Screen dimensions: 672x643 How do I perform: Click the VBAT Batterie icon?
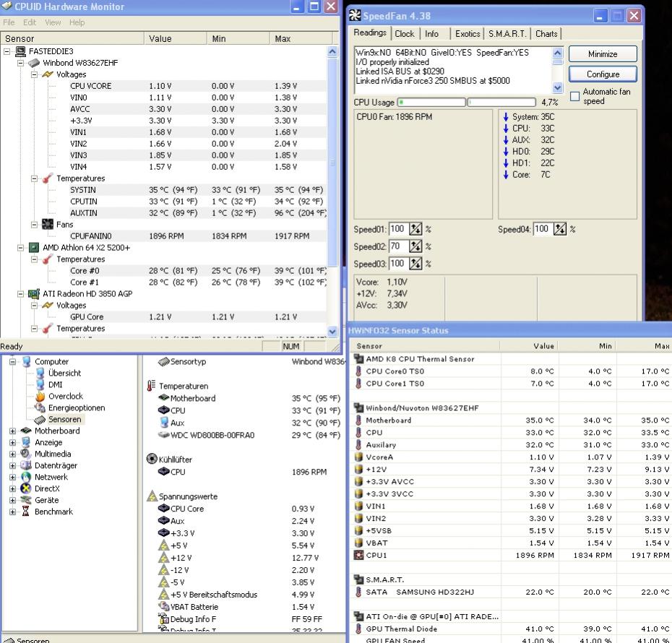[x=164, y=607]
